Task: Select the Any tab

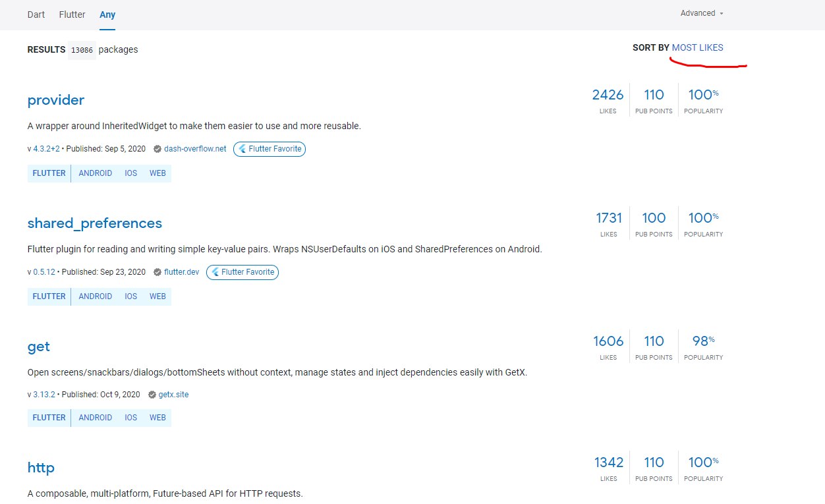Action: tap(107, 14)
